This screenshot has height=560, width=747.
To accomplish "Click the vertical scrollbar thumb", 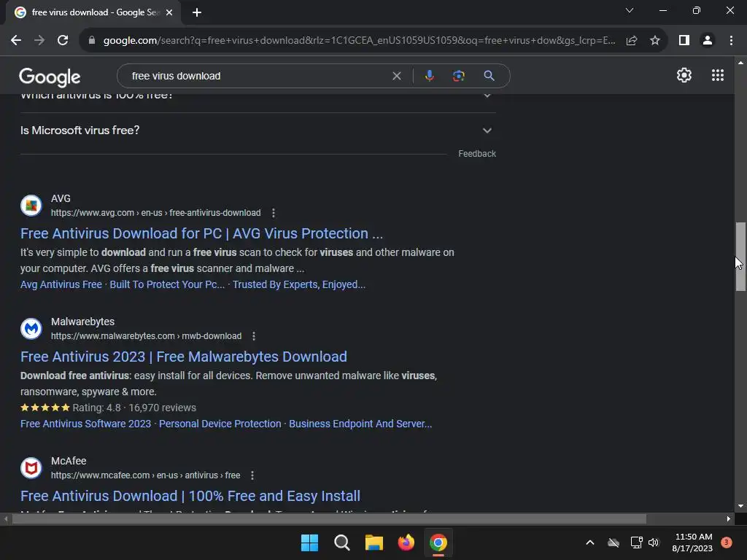I will click(740, 256).
